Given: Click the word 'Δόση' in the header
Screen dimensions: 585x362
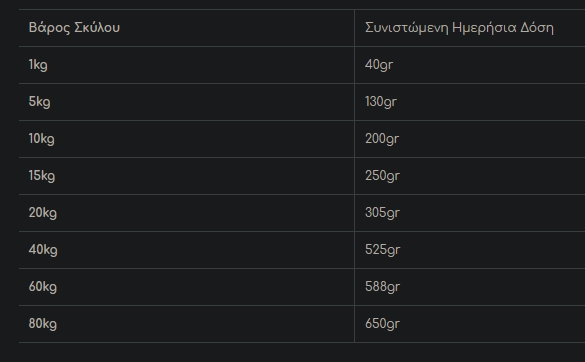Looking at the screenshot, I should coord(537,28).
